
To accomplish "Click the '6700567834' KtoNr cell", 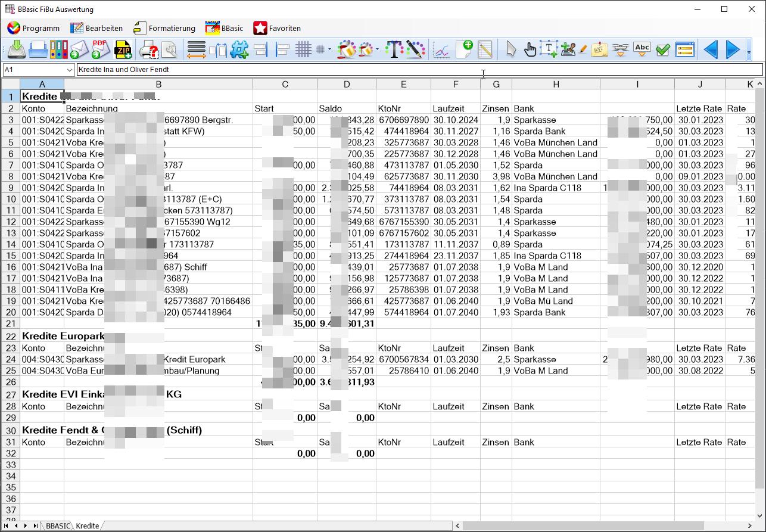I will [403, 359].
